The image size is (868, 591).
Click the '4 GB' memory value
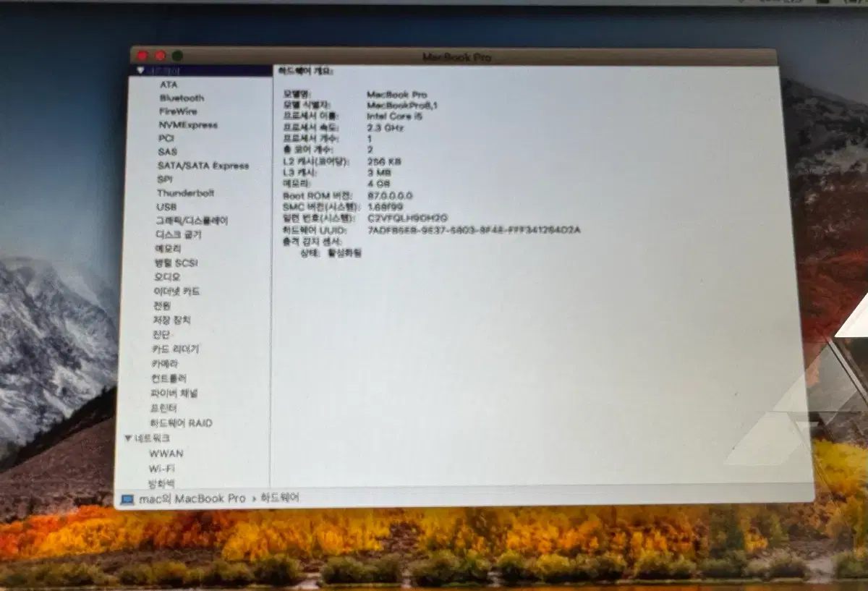click(378, 184)
